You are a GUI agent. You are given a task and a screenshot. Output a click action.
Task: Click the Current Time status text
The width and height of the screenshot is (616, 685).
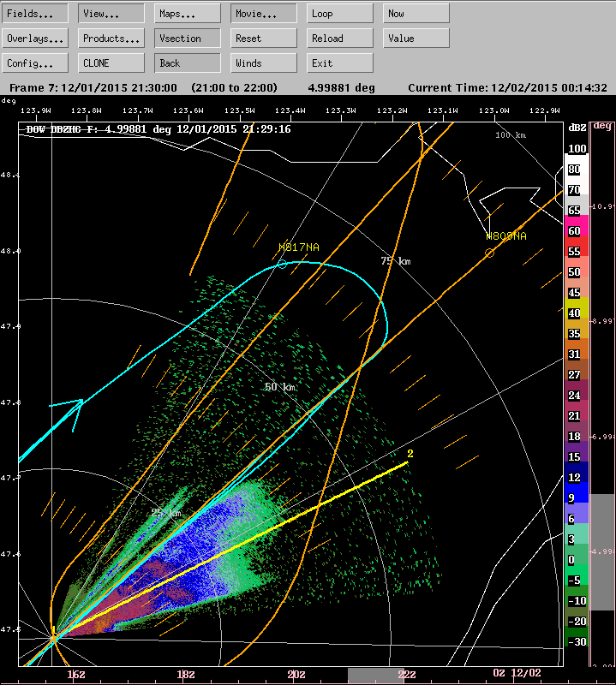click(507, 88)
